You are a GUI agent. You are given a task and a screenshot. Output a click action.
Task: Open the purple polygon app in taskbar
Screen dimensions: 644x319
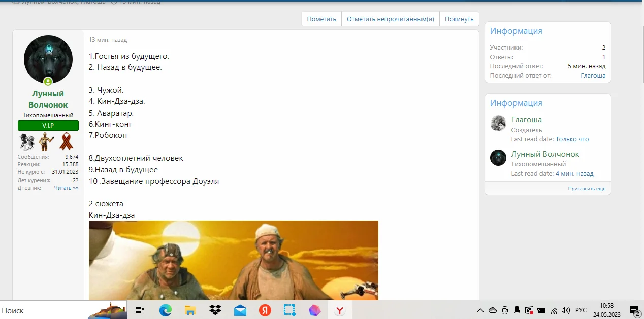[315, 310]
